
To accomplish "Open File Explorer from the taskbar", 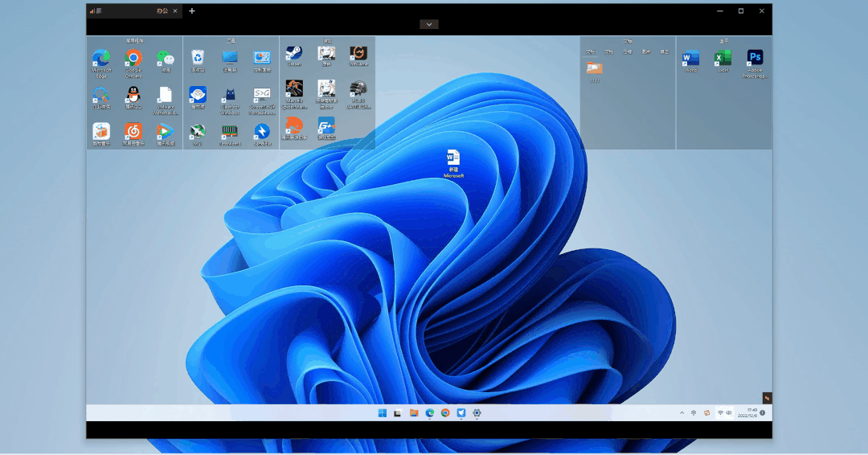I will pyautogui.click(x=414, y=413).
